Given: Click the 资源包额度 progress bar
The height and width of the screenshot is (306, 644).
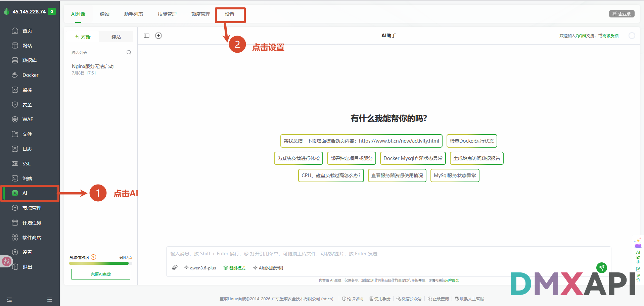Looking at the screenshot, I should pyautogui.click(x=101, y=263).
